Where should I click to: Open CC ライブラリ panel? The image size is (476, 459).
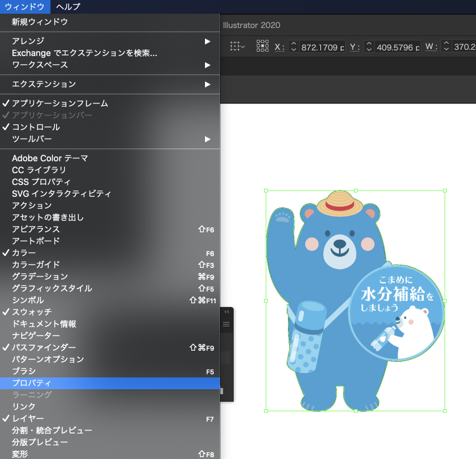pos(110,170)
